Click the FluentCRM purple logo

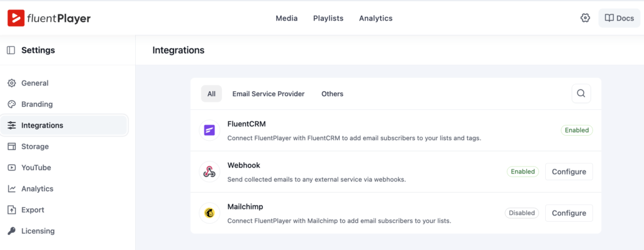209,130
